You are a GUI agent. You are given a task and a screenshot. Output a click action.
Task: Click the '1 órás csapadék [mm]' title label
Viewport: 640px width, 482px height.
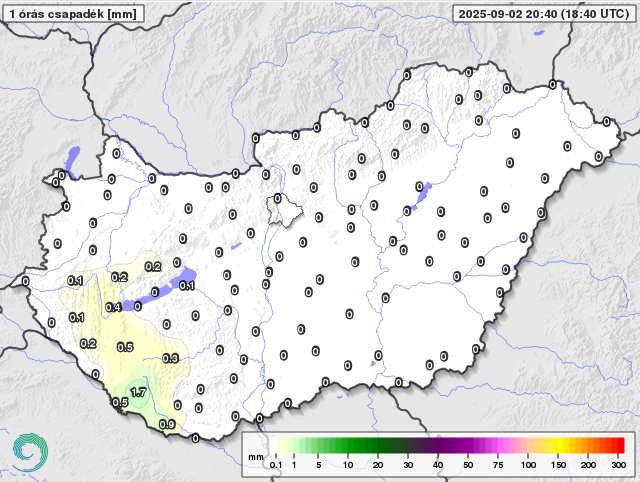pyautogui.click(x=73, y=14)
